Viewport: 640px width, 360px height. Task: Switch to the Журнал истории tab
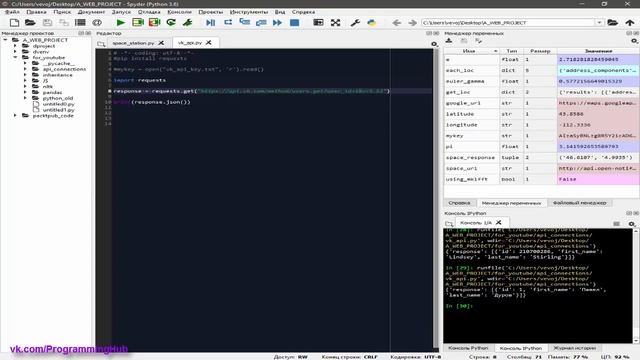point(574,348)
